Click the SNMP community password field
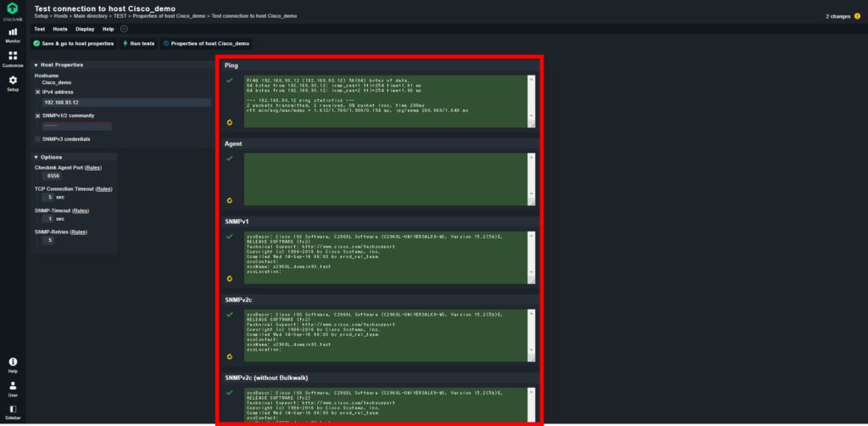This screenshot has width=868, height=426. click(77, 126)
